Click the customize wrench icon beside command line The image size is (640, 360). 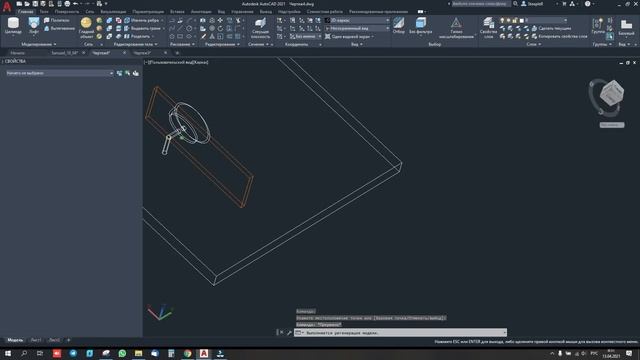[289, 333]
